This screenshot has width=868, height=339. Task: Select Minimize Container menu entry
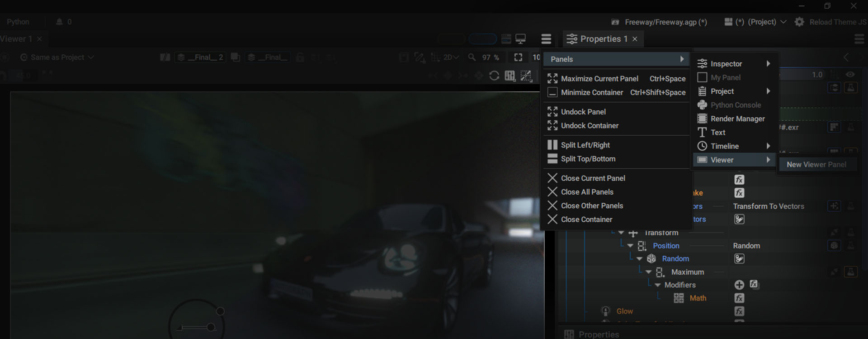click(x=616, y=92)
